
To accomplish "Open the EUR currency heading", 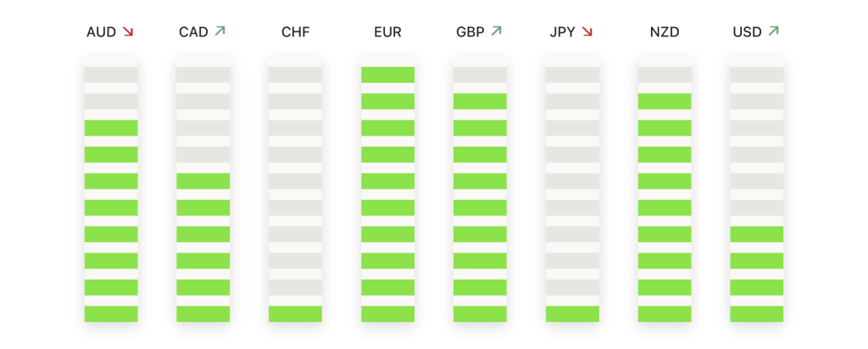I will point(387,33).
